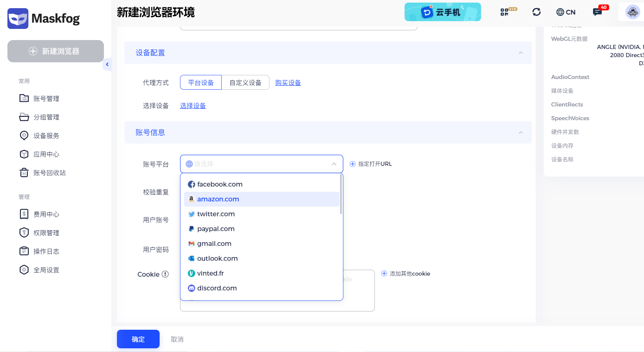Select 自定义设备 proxy mode
This screenshot has height=352, width=644.
pyautogui.click(x=245, y=82)
